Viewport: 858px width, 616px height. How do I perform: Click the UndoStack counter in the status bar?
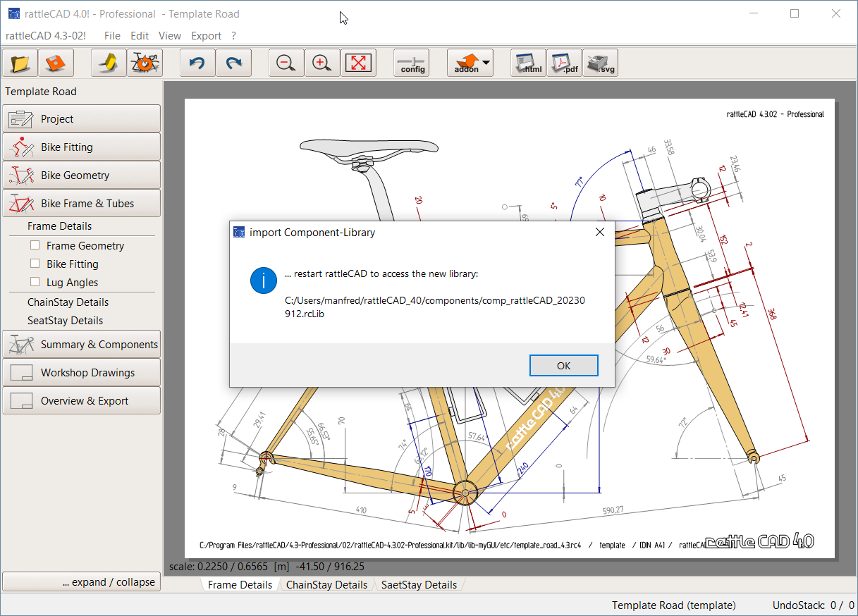click(x=814, y=605)
